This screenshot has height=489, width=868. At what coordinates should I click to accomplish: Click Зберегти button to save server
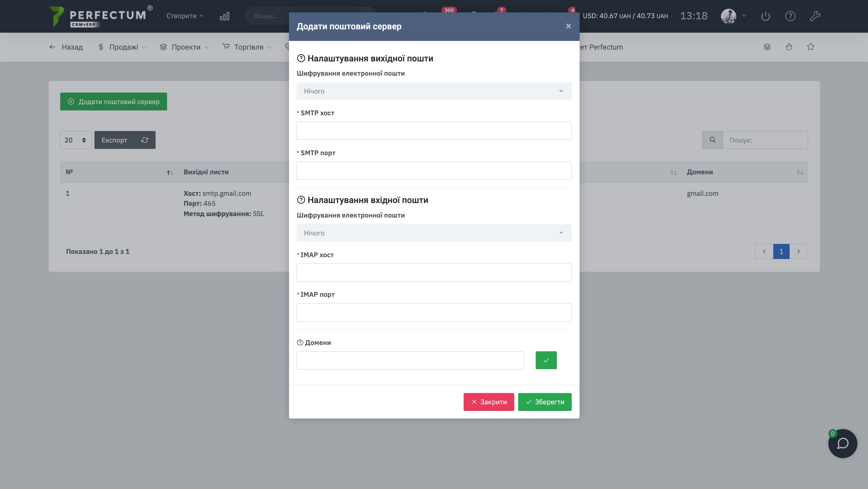[544, 402]
